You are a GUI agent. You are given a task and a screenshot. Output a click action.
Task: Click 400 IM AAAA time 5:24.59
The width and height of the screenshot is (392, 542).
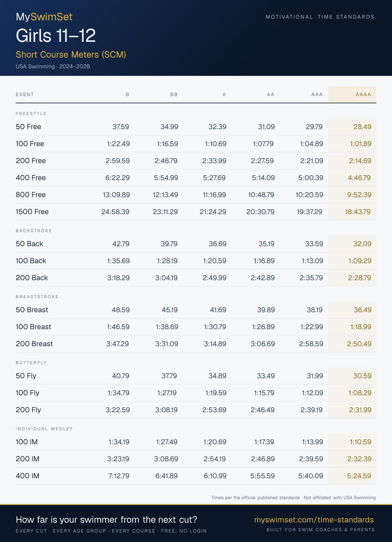(359, 476)
